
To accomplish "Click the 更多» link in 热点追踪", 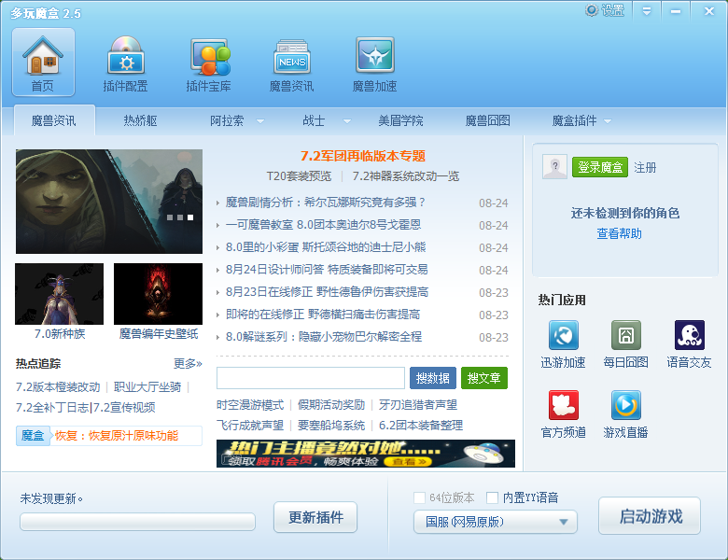I will pyautogui.click(x=188, y=364).
